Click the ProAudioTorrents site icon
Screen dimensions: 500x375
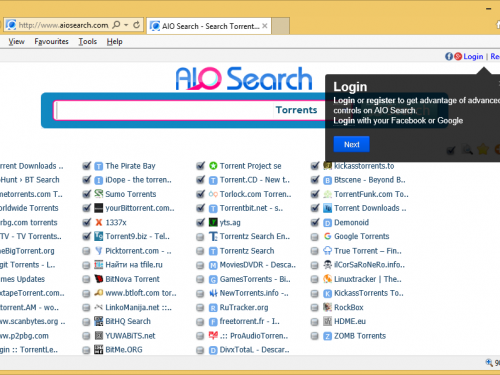[x=213, y=335]
